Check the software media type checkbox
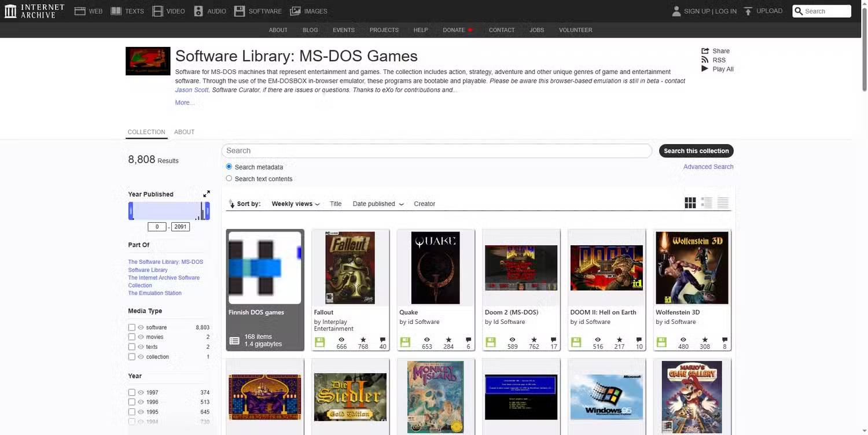868x435 pixels. [x=132, y=327]
